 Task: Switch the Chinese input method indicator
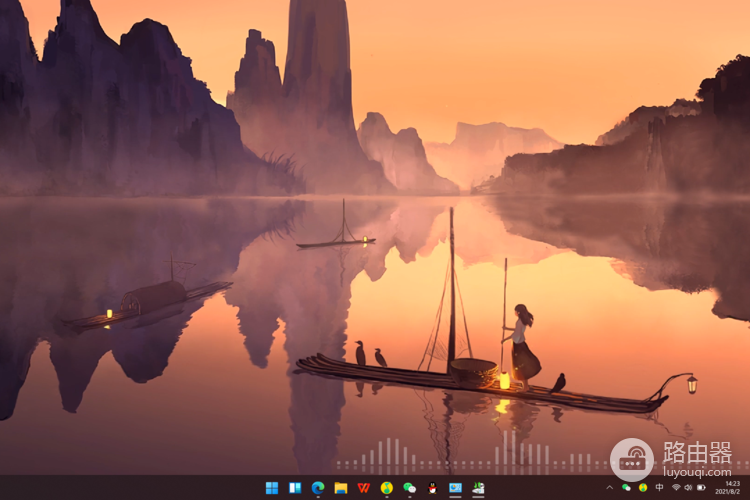click(x=660, y=487)
